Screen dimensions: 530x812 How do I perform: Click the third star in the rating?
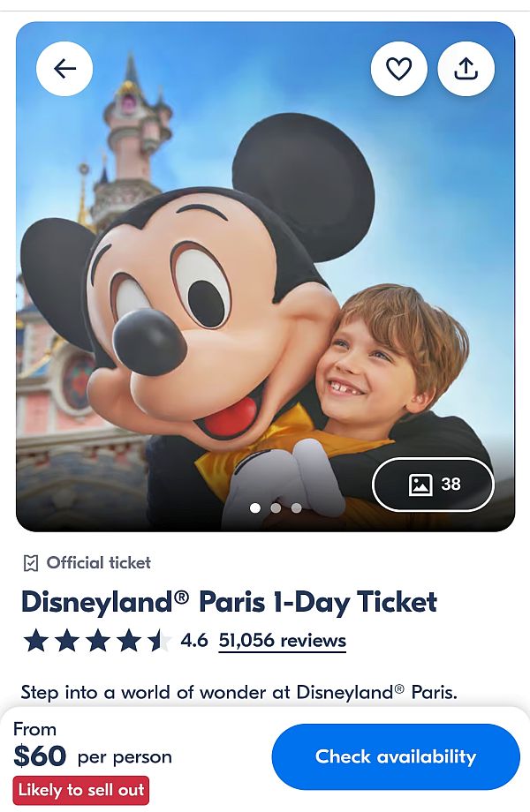coord(98,641)
